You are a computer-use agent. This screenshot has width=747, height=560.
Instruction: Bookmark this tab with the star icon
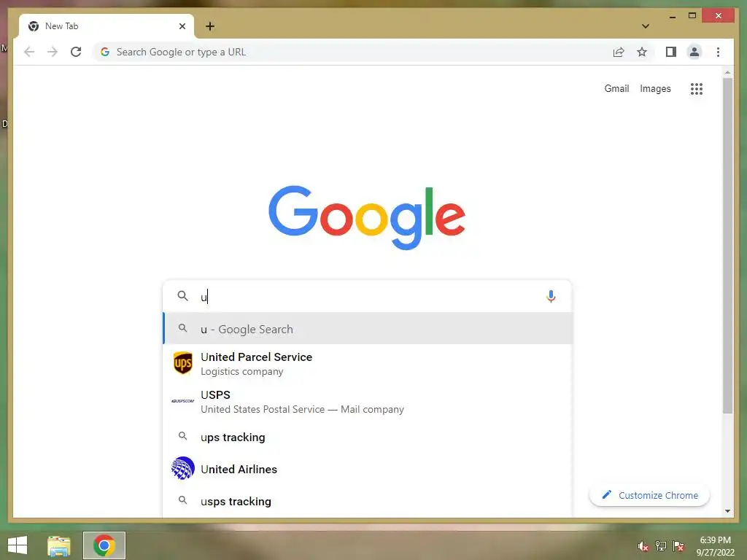click(x=642, y=52)
